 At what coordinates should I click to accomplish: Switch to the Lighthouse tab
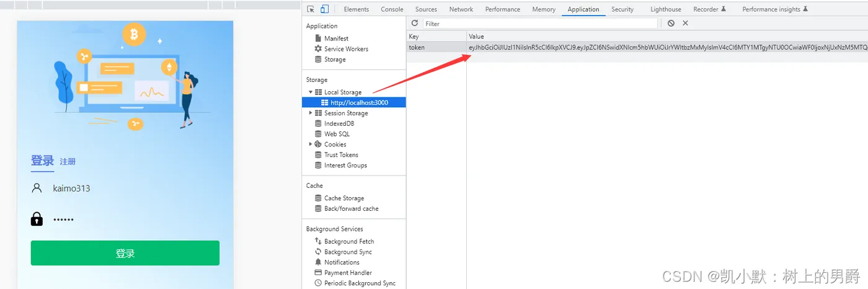coord(666,9)
